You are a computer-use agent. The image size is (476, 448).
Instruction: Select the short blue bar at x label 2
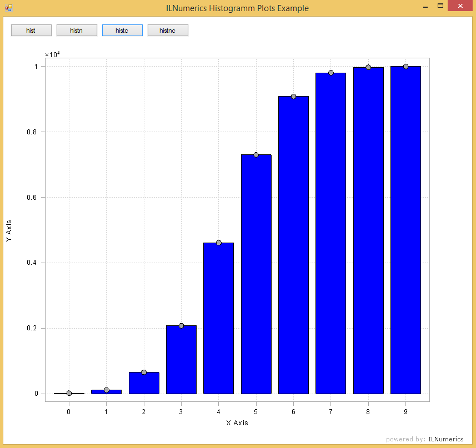pos(144,384)
